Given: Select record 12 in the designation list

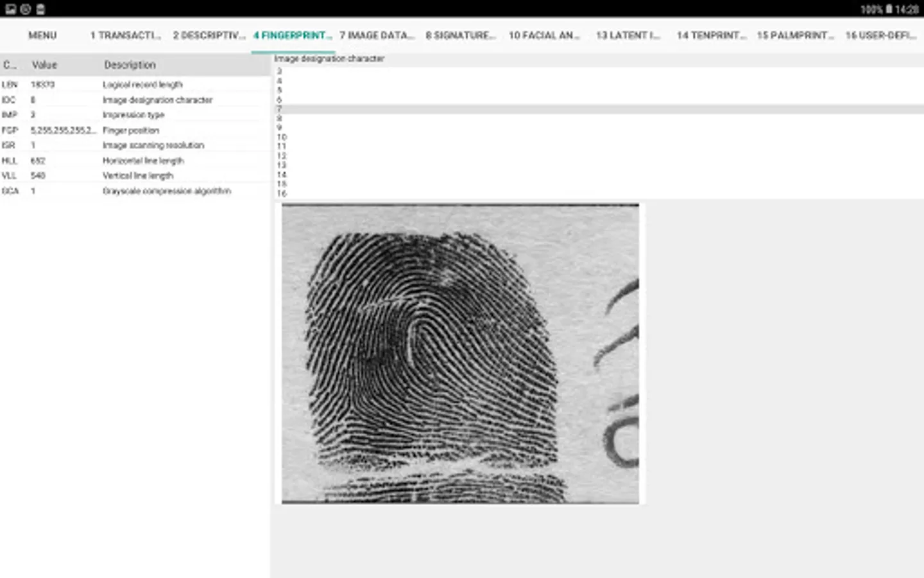Looking at the screenshot, I should pyautogui.click(x=599, y=155).
